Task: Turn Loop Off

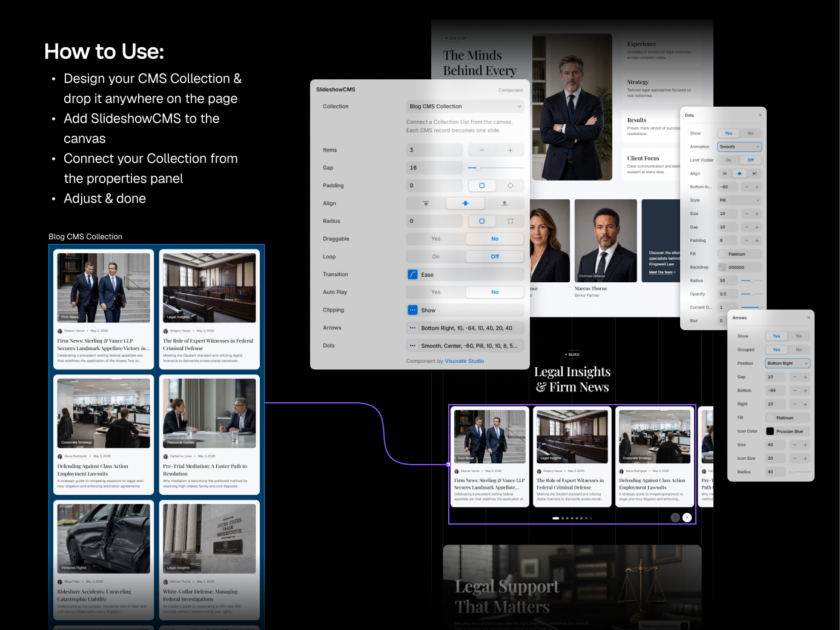Action: tap(495, 257)
